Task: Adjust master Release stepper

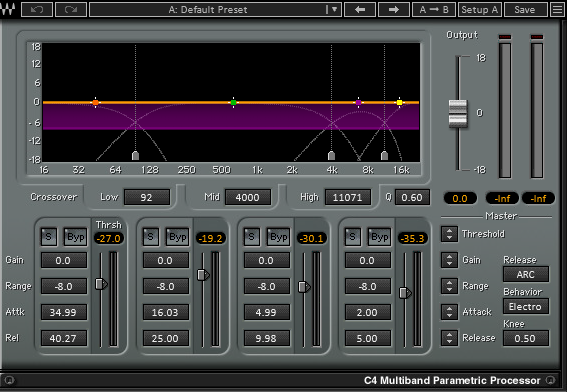Action: [x=449, y=338]
